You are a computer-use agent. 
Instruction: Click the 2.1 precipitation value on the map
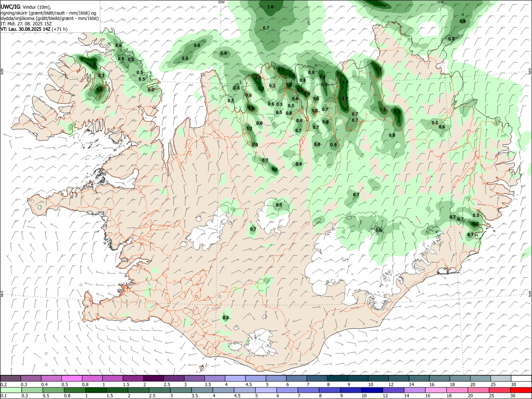(x=258, y=77)
